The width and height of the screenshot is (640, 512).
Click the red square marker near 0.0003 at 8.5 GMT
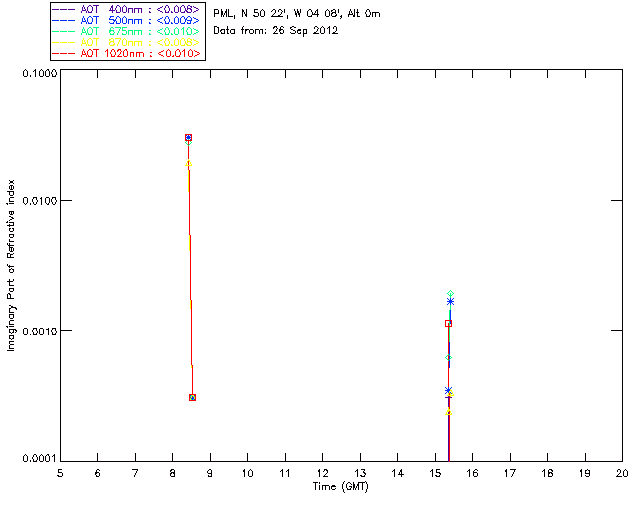[193, 397]
